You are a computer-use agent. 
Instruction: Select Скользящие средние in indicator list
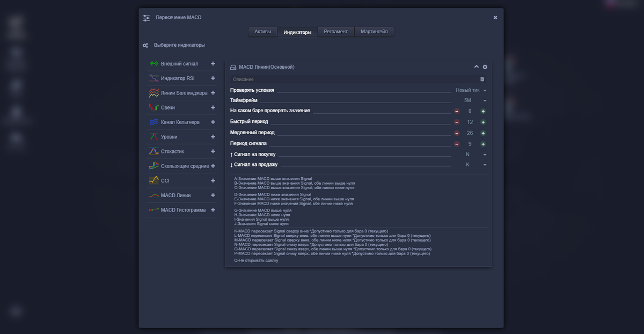(185, 166)
